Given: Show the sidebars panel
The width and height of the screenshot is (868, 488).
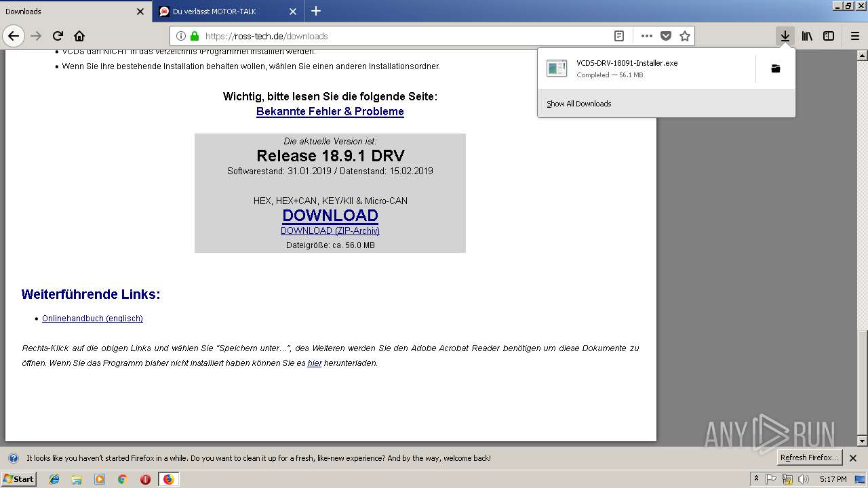Looking at the screenshot, I should (x=829, y=36).
